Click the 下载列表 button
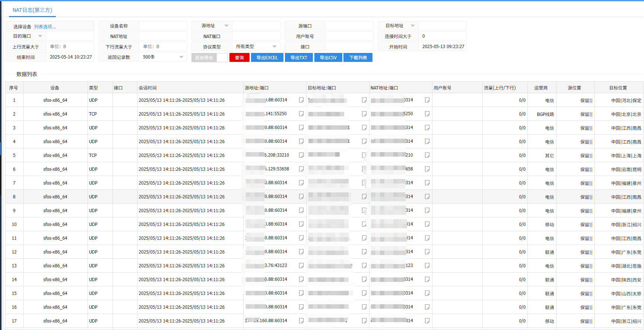Image resolution: width=644 pixels, height=330 pixels. (358, 57)
